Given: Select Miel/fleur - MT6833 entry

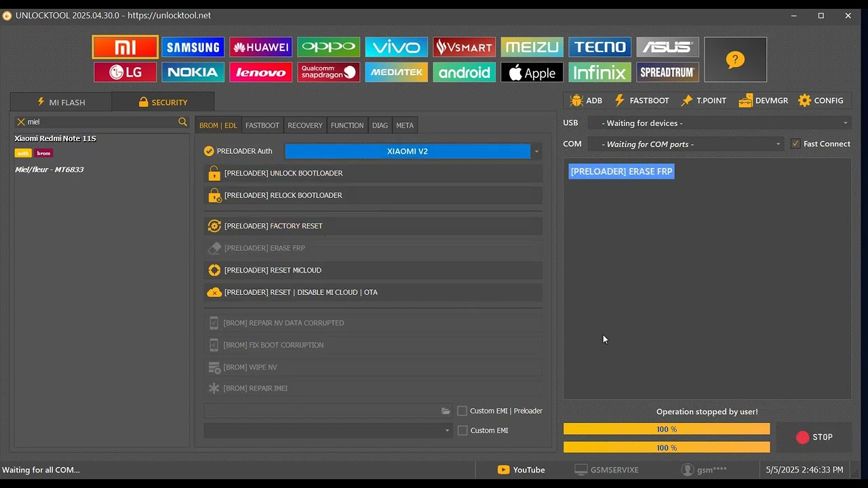Looking at the screenshot, I should (x=50, y=169).
